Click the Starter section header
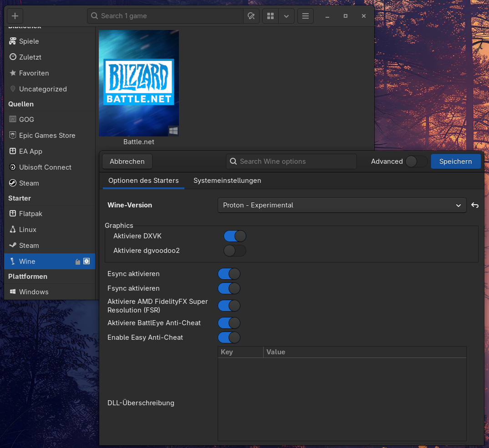 coord(19,198)
